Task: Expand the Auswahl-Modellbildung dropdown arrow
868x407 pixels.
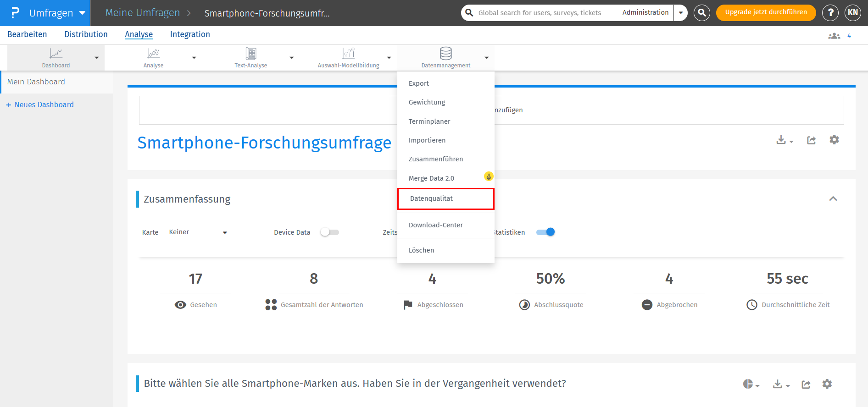Action: click(389, 58)
